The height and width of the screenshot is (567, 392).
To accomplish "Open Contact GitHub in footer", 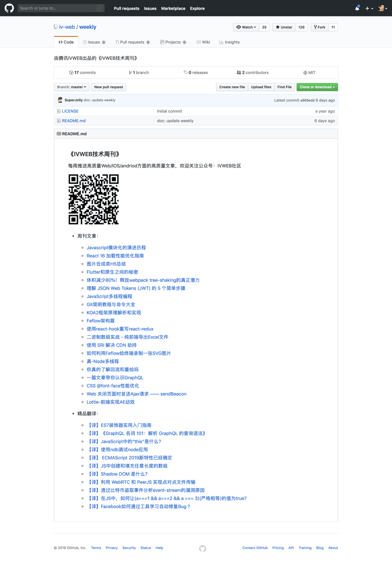I will point(255,548).
